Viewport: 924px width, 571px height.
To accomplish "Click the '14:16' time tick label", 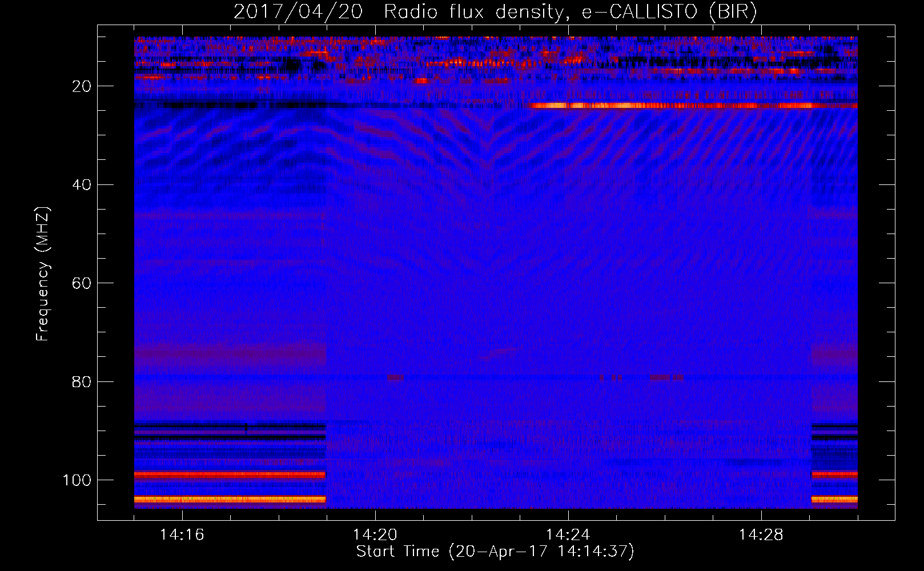I will pyautogui.click(x=182, y=535).
